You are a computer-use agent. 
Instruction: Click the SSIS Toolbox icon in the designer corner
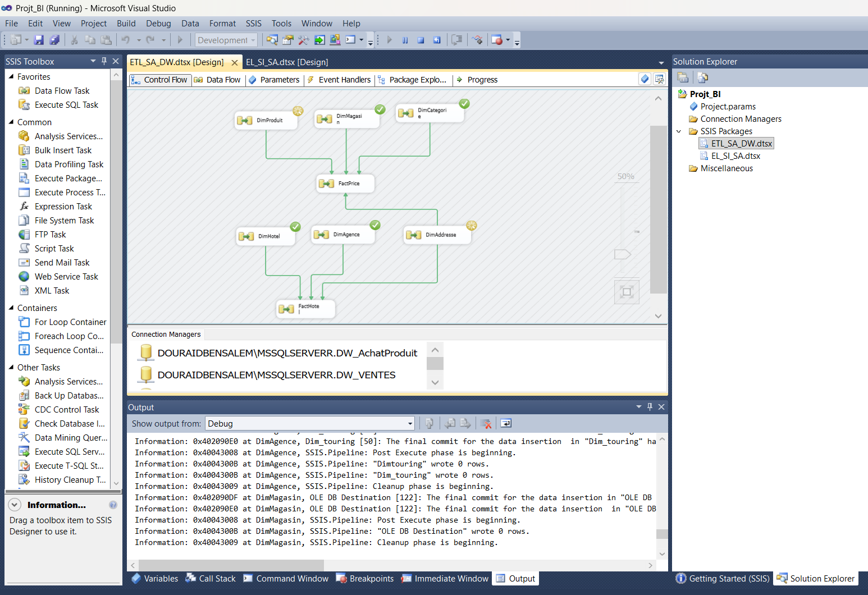click(x=660, y=79)
